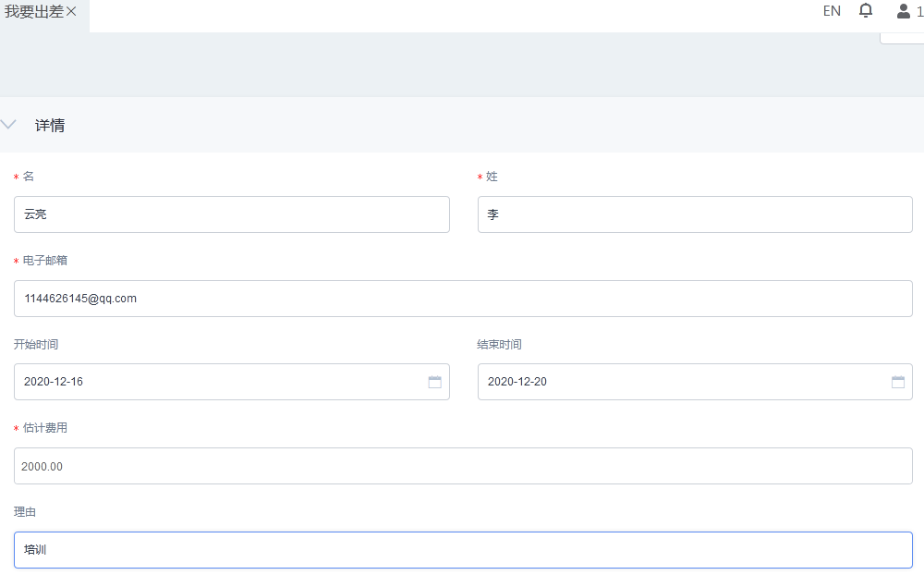Focus the 姓 field containing 李
The width and height of the screenshot is (924, 575).
pos(694,214)
